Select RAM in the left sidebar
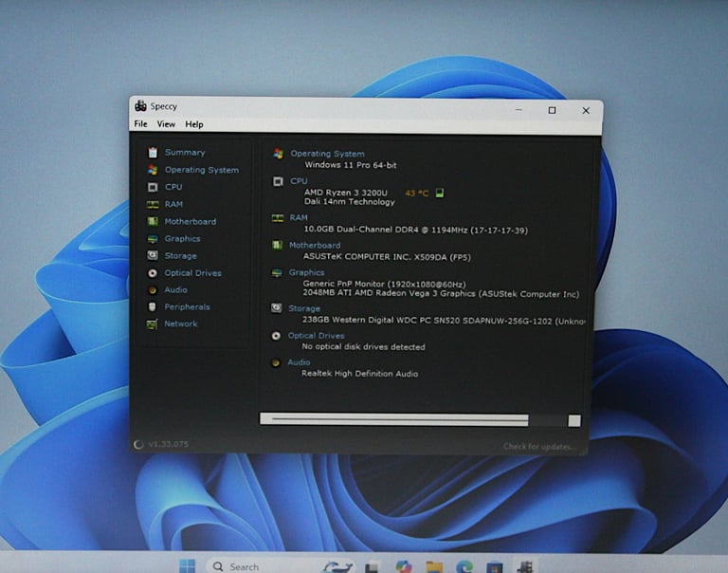 [173, 204]
